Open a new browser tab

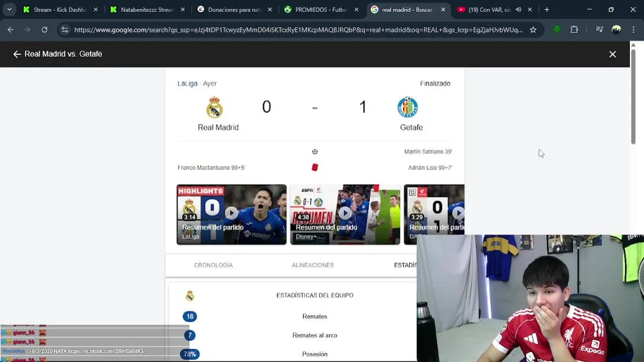coord(547,10)
